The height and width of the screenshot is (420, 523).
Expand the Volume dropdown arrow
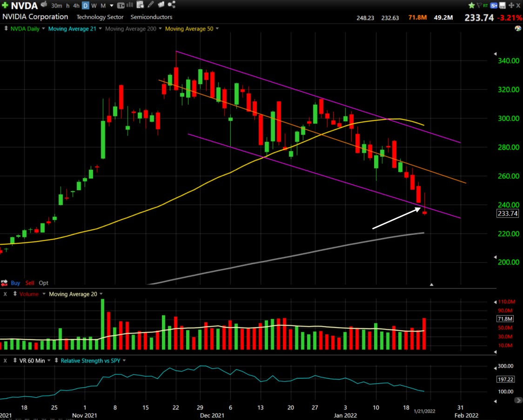click(x=44, y=294)
